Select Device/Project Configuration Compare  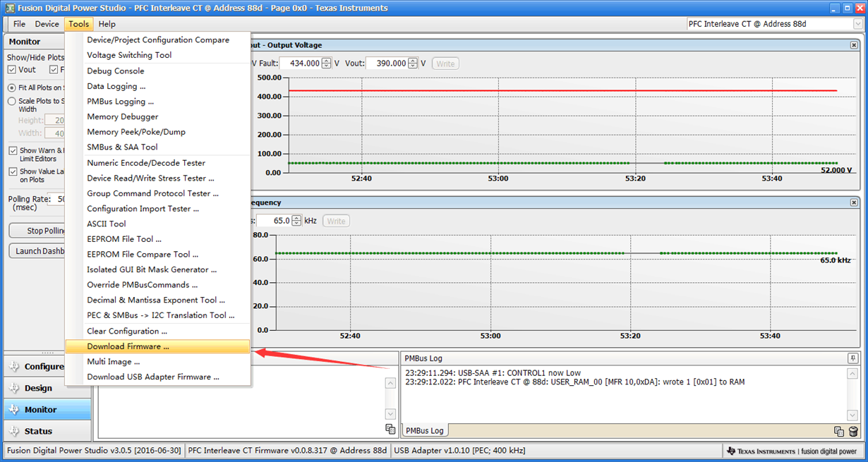(x=157, y=40)
